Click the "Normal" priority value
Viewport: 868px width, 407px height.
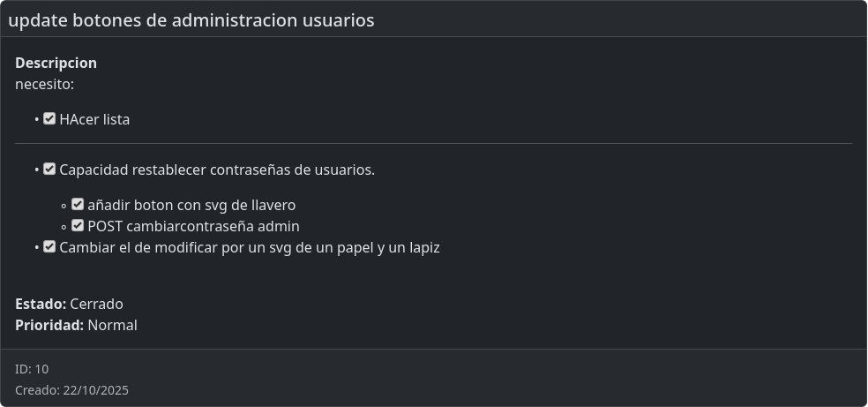(x=112, y=325)
